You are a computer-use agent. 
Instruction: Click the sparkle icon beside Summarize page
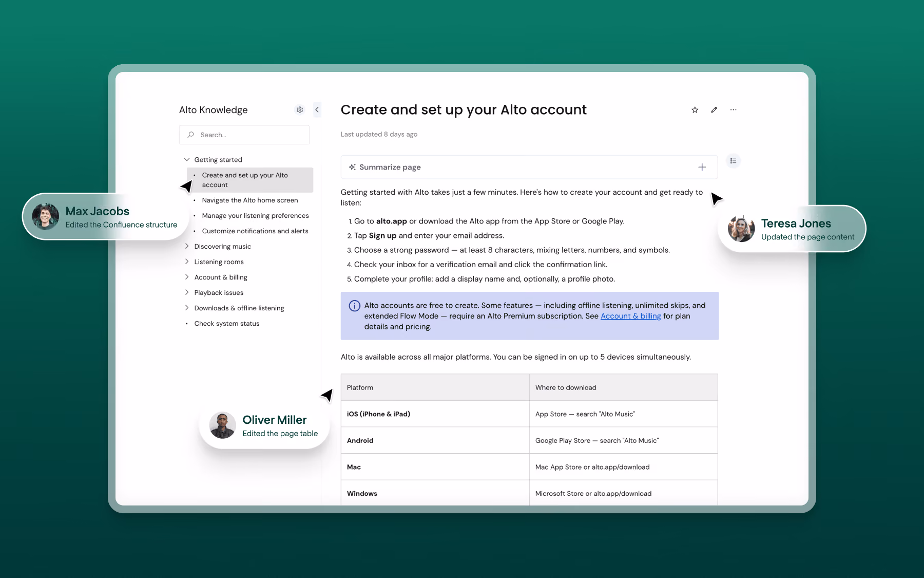(352, 167)
